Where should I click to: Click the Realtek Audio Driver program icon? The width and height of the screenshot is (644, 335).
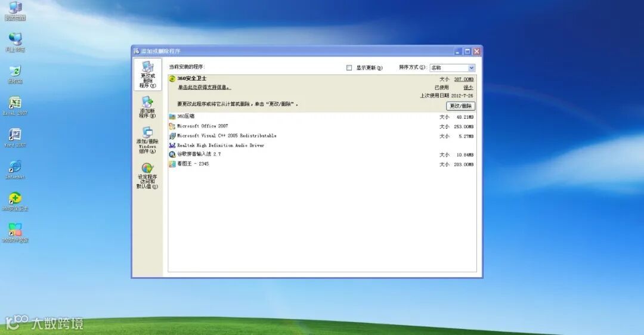click(172, 145)
